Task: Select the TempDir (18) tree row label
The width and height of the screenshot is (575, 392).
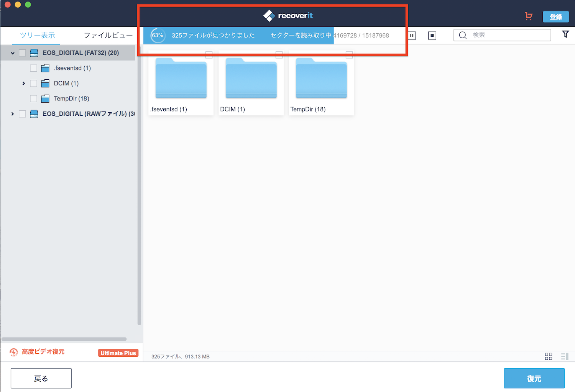Action: coord(71,98)
